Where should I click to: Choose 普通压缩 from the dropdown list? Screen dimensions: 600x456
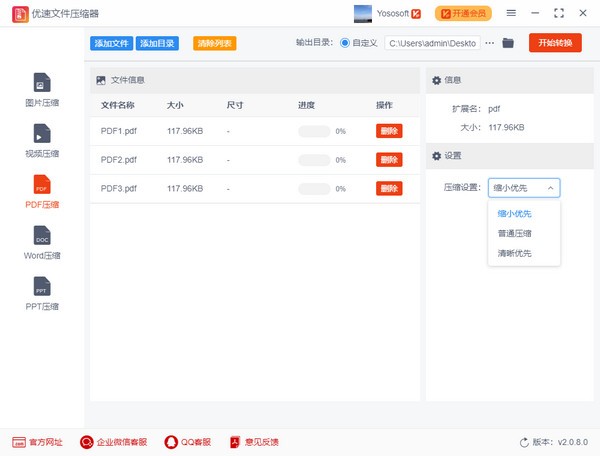[x=514, y=233]
